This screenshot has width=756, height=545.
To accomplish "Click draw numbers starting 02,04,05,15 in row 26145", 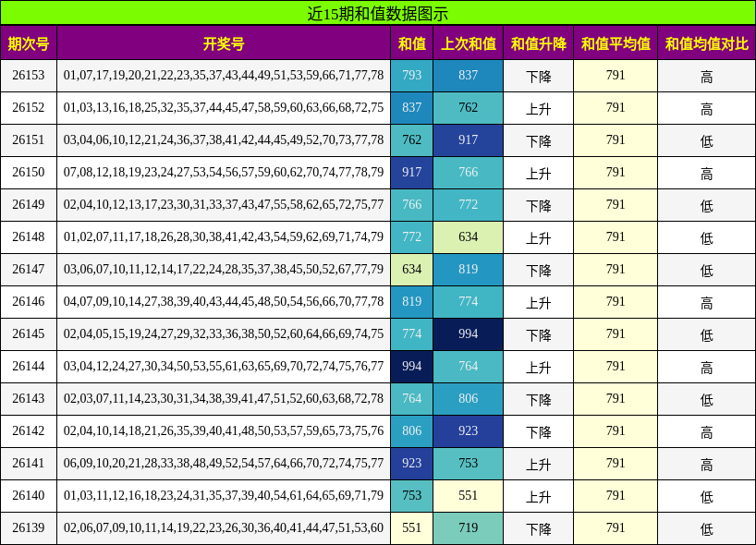I will 224,333.
